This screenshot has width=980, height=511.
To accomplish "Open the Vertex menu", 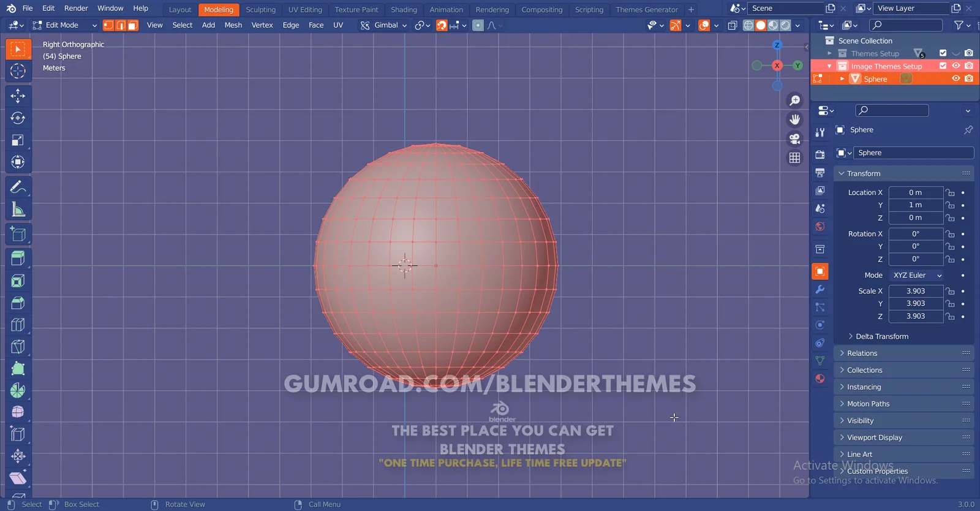I will [262, 25].
